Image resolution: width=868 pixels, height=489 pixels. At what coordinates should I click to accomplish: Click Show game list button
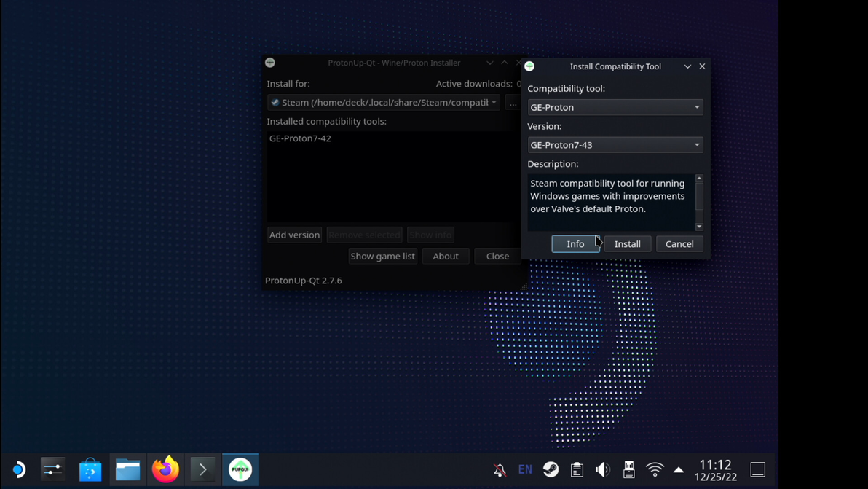pyautogui.click(x=382, y=256)
